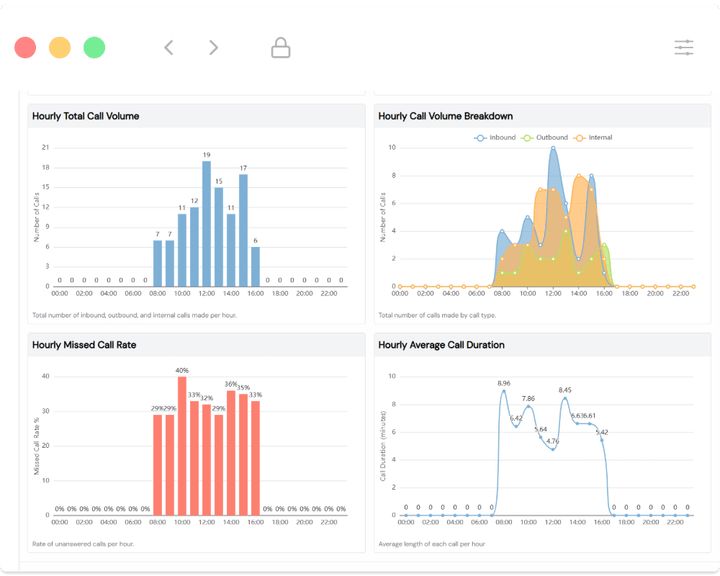
Task: Click the forward navigation arrow
Action: [x=213, y=47]
